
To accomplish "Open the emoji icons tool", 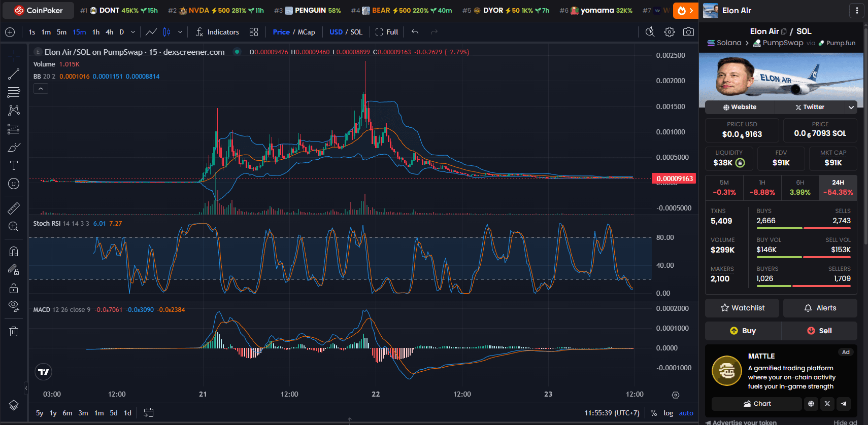I will point(14,184).
